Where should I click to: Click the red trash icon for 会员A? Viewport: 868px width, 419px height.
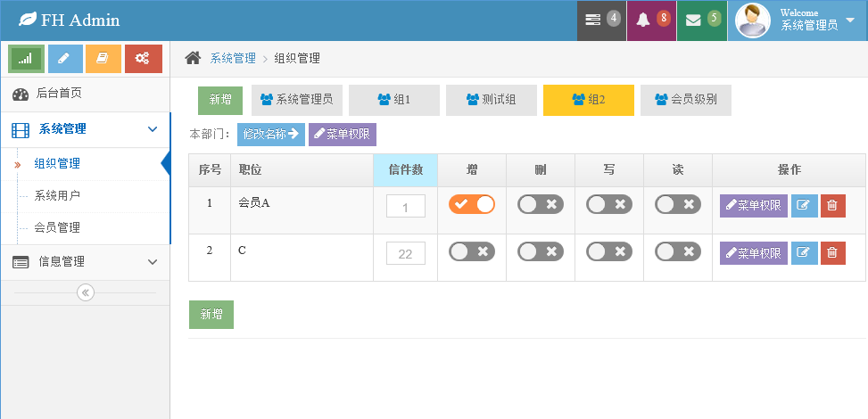(x=832, y=206)
